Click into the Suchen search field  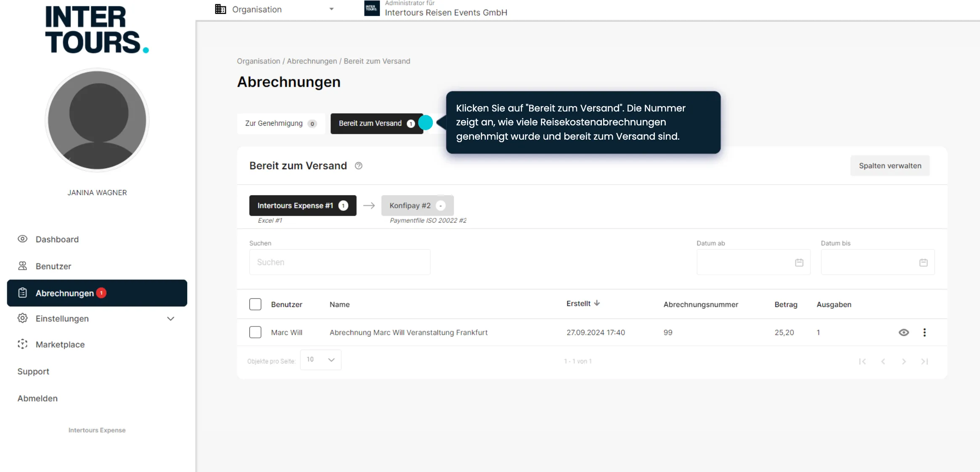339,262
